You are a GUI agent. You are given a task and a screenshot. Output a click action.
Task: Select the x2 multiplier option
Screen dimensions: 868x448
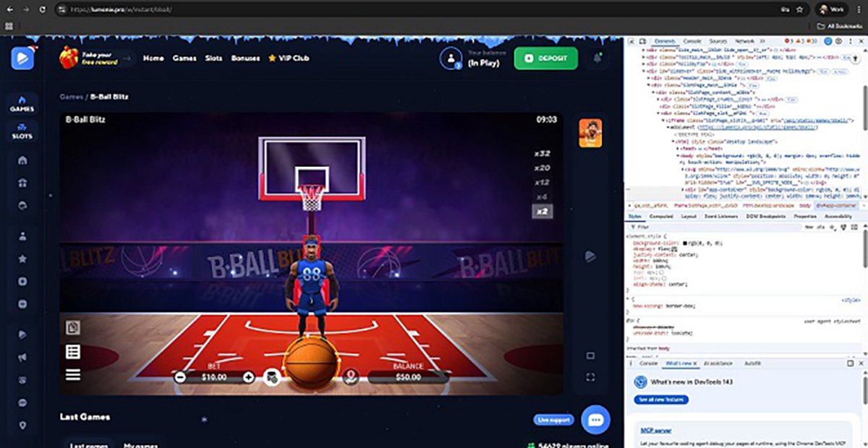[542, 211]
